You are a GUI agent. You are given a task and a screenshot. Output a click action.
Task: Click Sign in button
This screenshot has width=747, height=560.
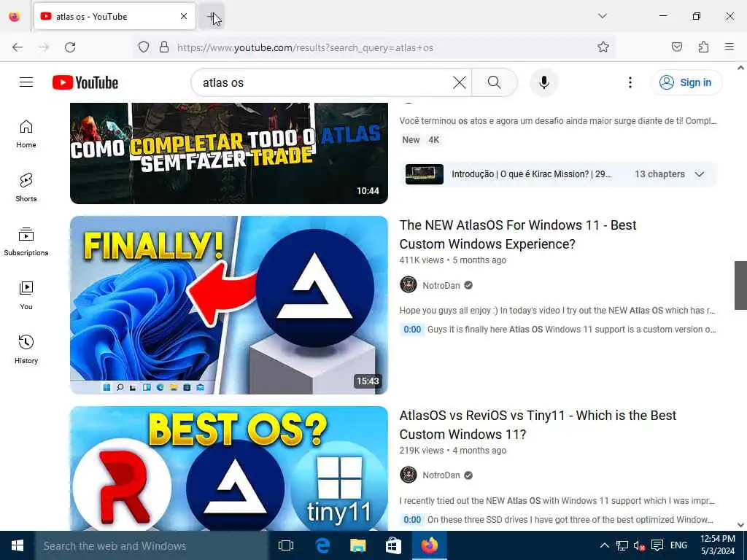(686, 82)
